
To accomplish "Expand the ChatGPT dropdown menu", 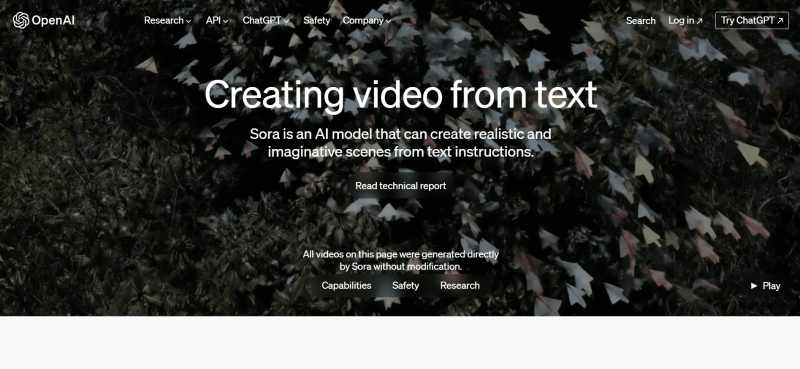I will point(265,20).
